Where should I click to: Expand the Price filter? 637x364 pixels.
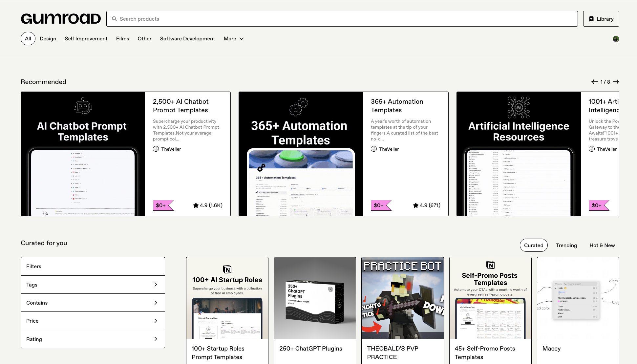(93, 321)
